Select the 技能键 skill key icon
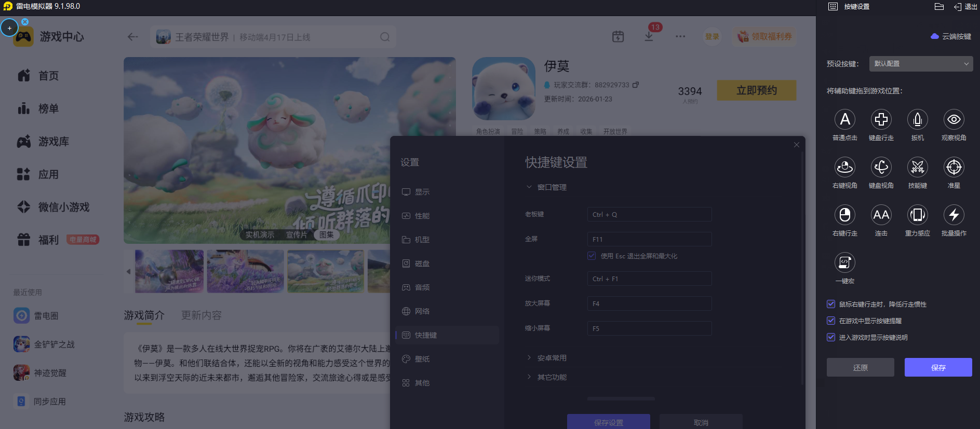Image resolution: width=980 pixels, height=429 pixels. (918, 167)
